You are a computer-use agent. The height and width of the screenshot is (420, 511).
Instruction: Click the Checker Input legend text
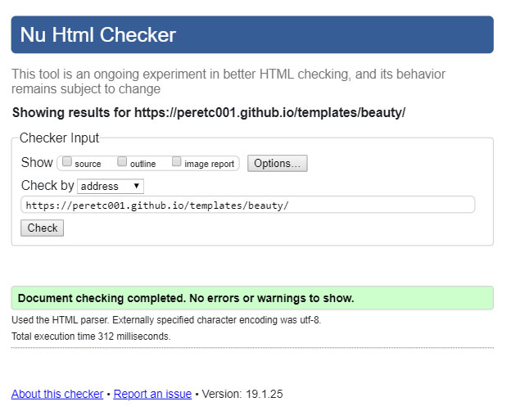pyautogui.click(x=59, y=138)
